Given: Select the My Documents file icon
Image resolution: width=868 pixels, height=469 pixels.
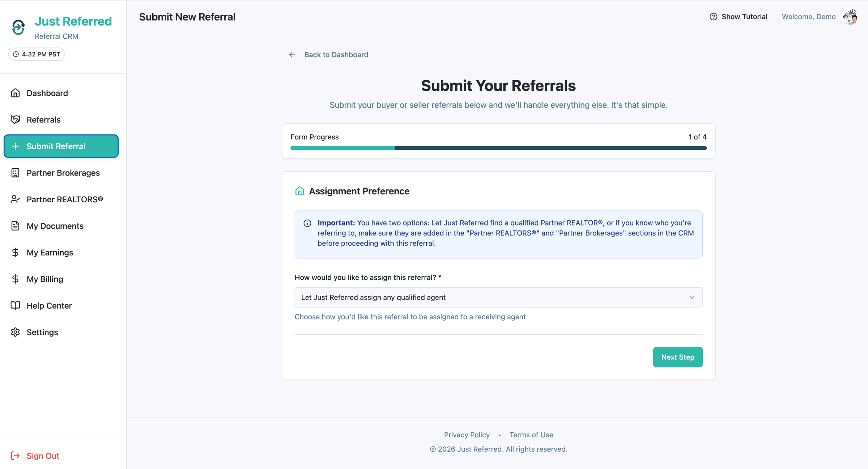Looking at the screenshot, I should point(16,226).
